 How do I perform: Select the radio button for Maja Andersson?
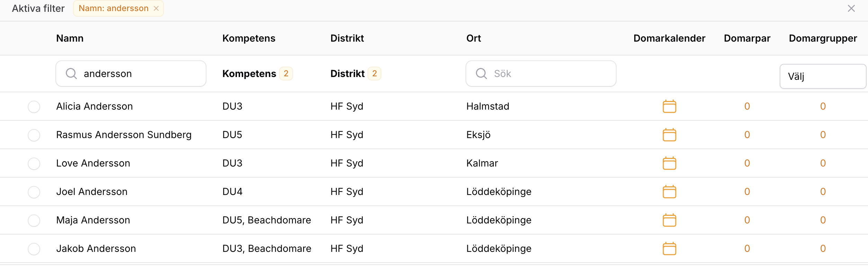pos(34,220)
